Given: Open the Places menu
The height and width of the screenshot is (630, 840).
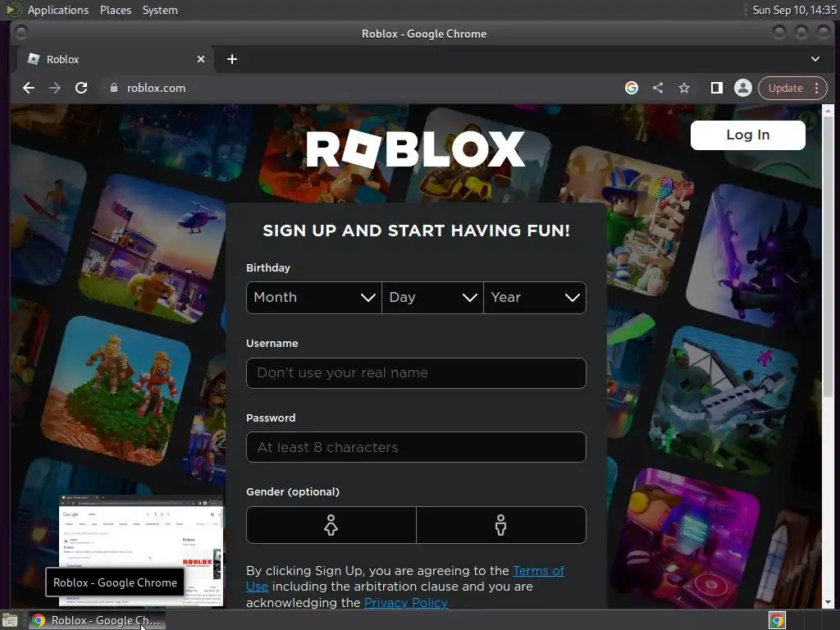Looking at the screenshot, I should 116,10.
